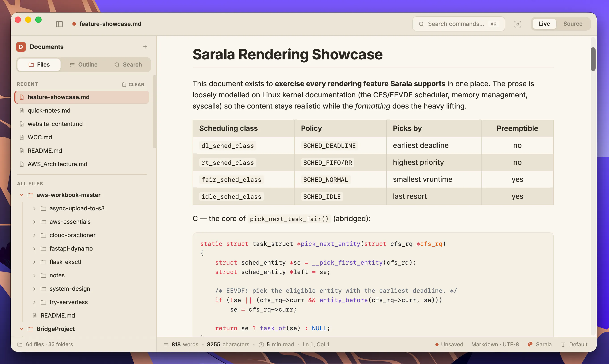Open website-content.md from recent files

pyautogui.click(x=82, y=124)
